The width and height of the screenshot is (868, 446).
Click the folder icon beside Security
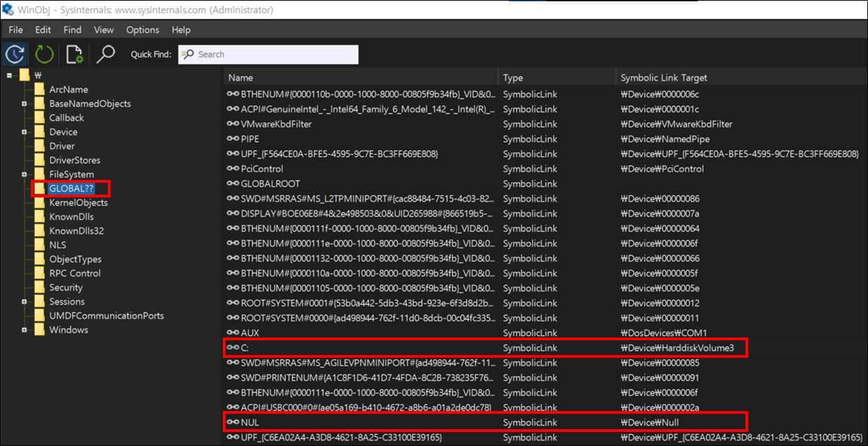click(x=39, y=287)
